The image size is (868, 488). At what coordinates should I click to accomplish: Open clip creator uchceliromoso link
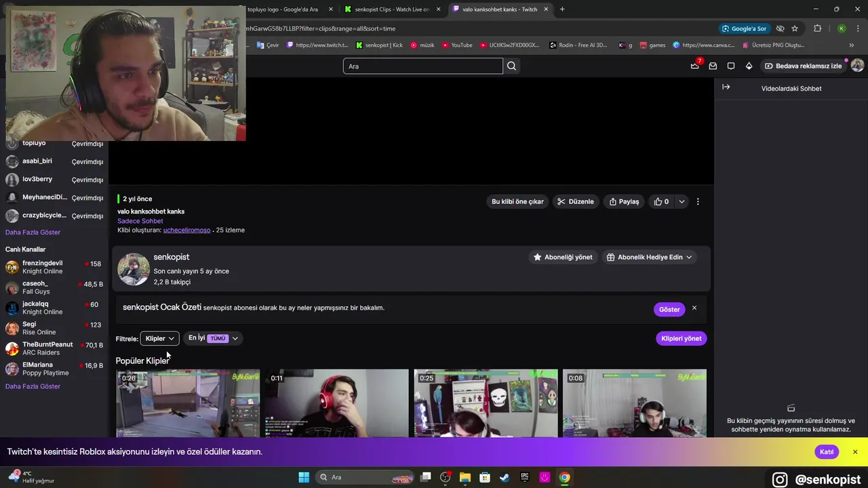point(186,230)
